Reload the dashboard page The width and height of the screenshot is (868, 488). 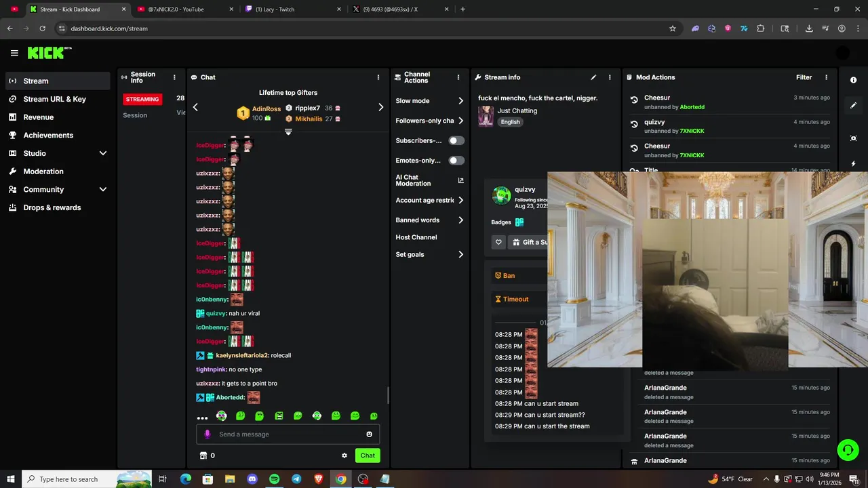coord(43,28)
